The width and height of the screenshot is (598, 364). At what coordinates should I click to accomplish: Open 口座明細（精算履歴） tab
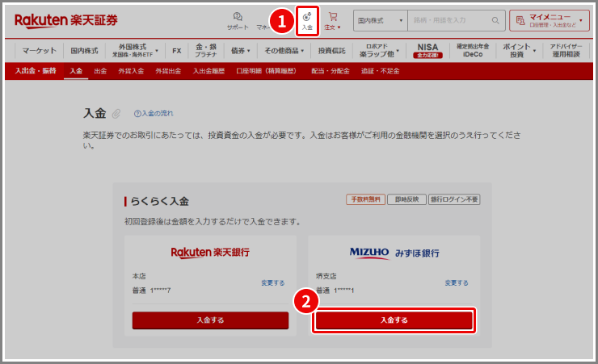click(266, 71)
